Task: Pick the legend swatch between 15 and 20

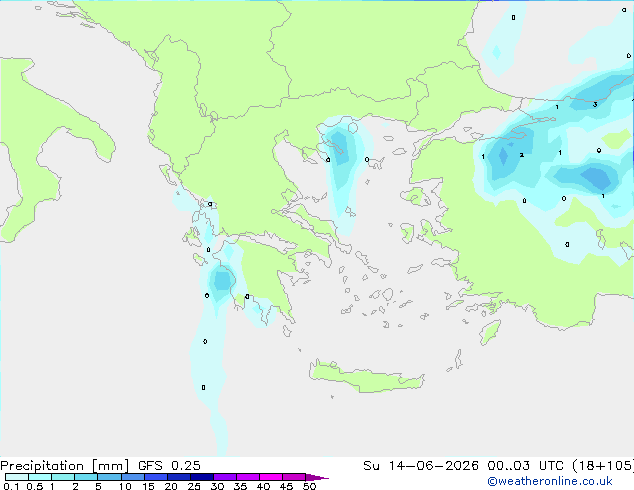Action: pyautogui.click(x=155, y=477)
